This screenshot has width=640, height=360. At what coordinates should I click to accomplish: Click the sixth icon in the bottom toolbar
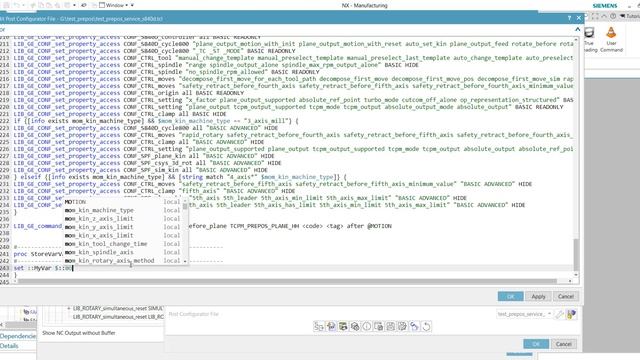click(379, 327)
